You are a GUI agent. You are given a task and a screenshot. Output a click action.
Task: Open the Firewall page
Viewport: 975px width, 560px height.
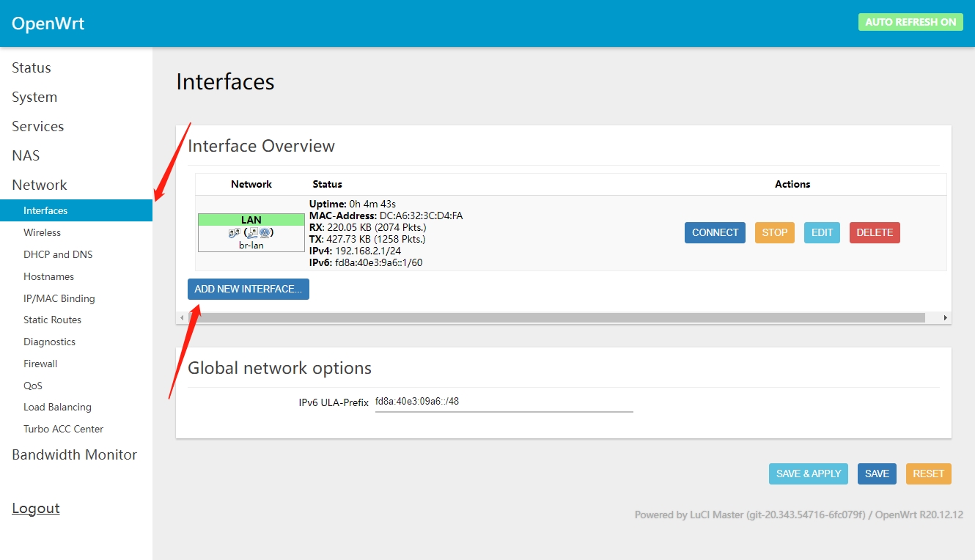[x=40, y=364]
